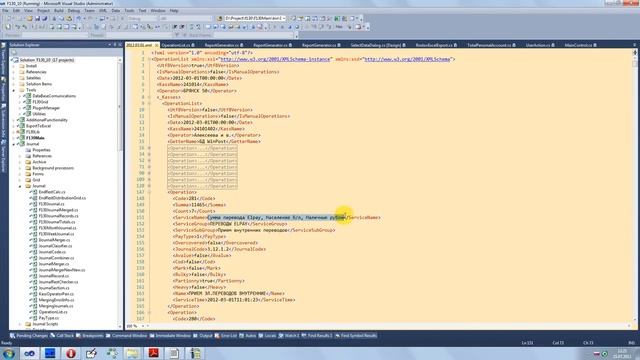Collapse the Tools folder in Solution Explorer
This screenshot has width=640, height=360.
tap(14, 90)
